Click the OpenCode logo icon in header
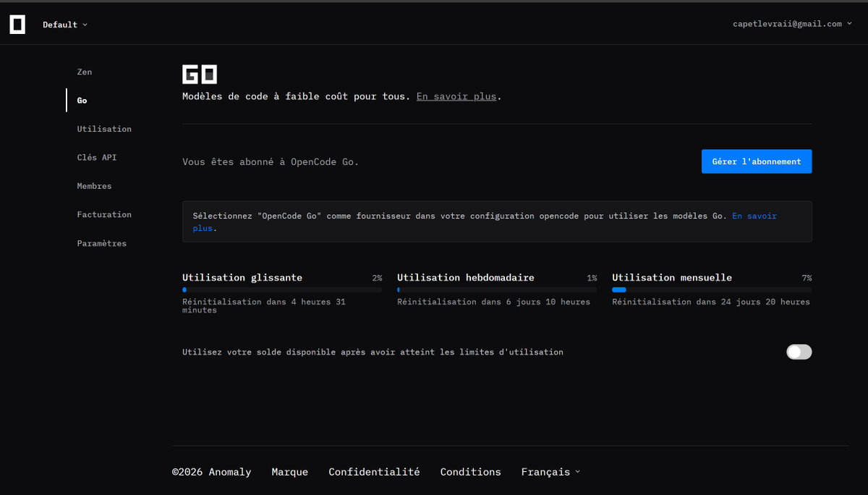This screenshot has width=868, height=495. pos(17,24)
